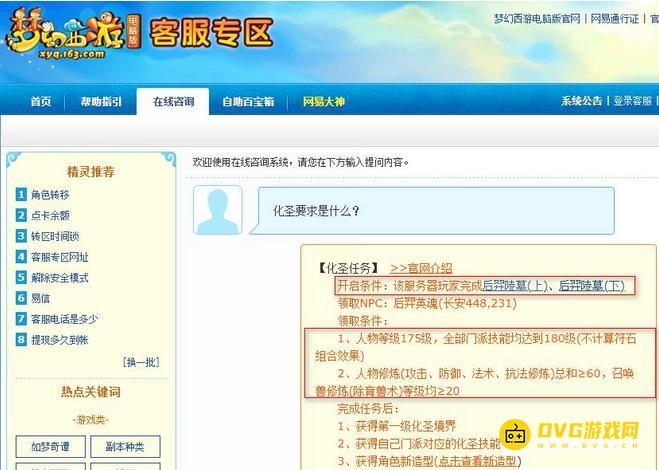Viewport: 659px width, 470px height.
Task: Click number 8 badge beside 提现多久到帐
Action: [21, 339]
